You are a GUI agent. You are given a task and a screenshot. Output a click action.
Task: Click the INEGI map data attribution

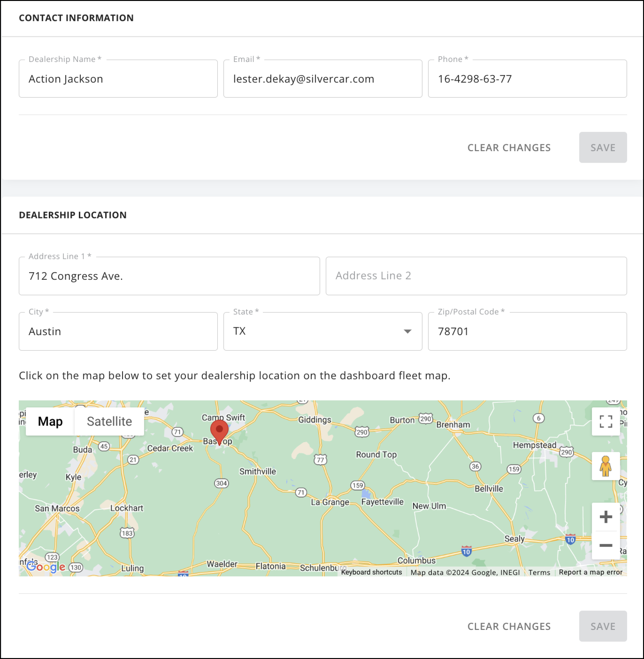(509, 572)
